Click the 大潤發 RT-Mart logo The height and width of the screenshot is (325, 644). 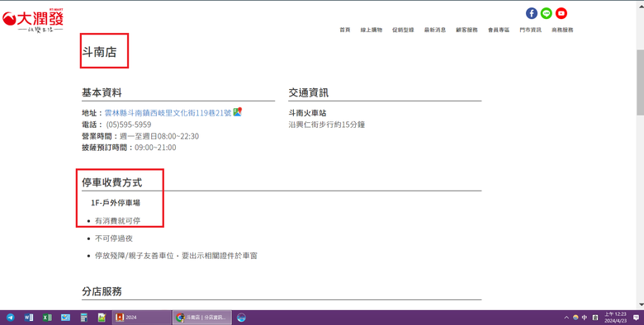33,21
